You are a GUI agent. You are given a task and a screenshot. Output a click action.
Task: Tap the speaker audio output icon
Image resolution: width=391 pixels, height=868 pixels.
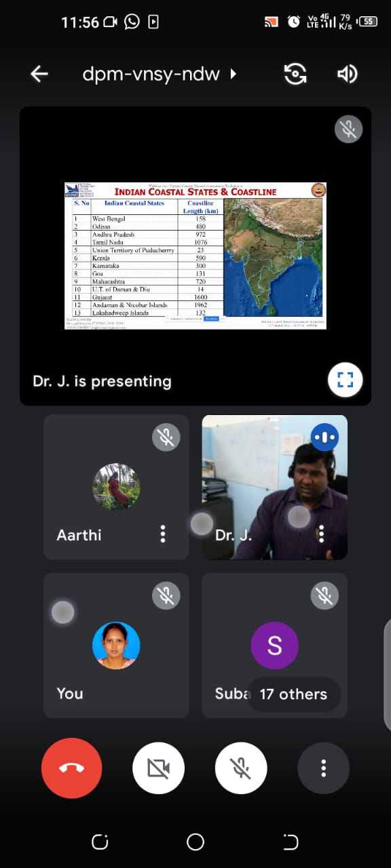[x=347, y=74]
